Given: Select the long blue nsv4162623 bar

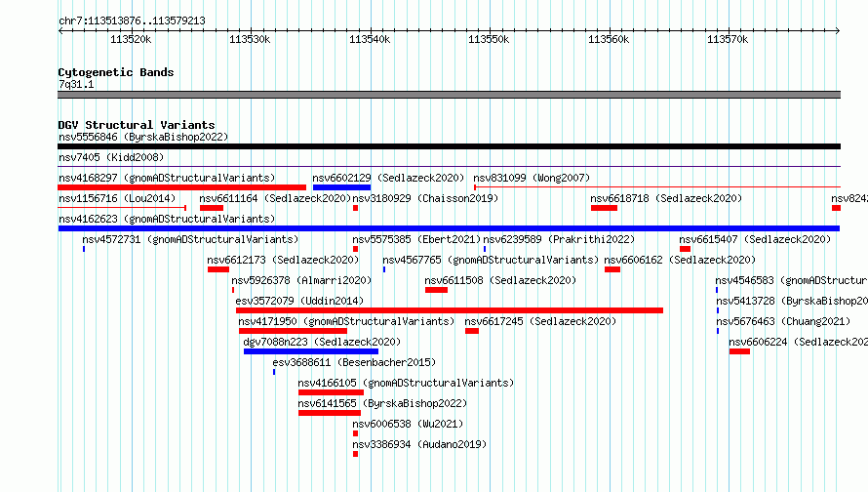Looking at the screenshot, I should pos(449,228).
